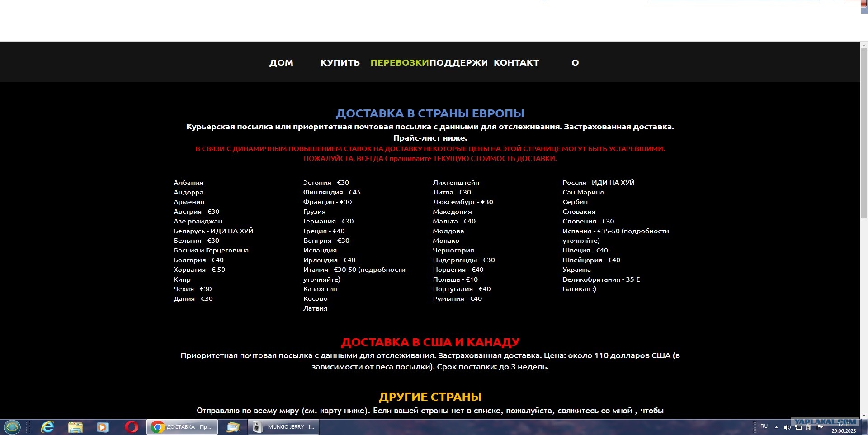Open the Windows Start menu
The image size is (868, 435).
pos(12,427)
